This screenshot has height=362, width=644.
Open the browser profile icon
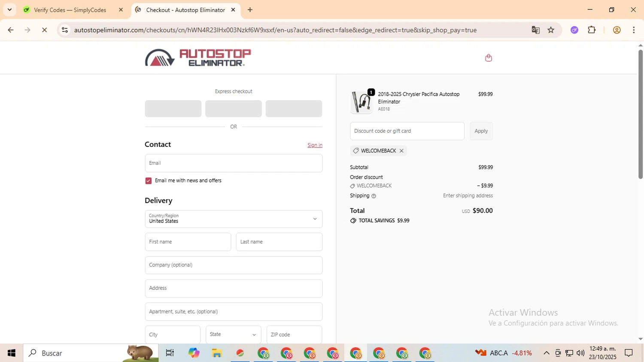point(617,30)
